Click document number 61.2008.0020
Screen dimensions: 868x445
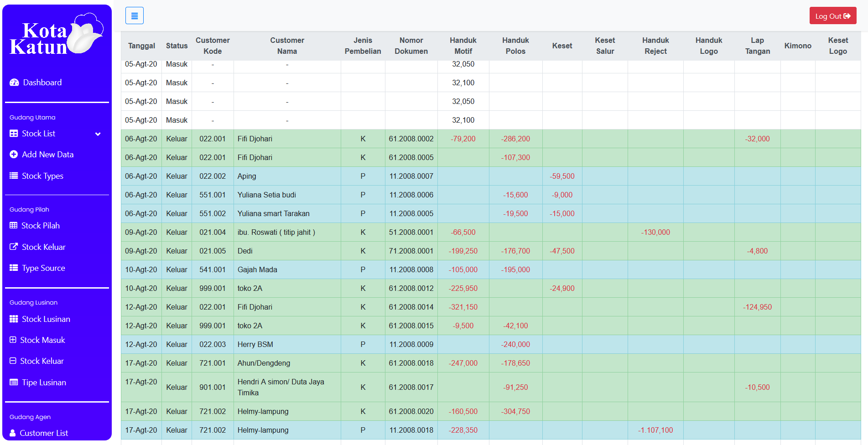411,411
